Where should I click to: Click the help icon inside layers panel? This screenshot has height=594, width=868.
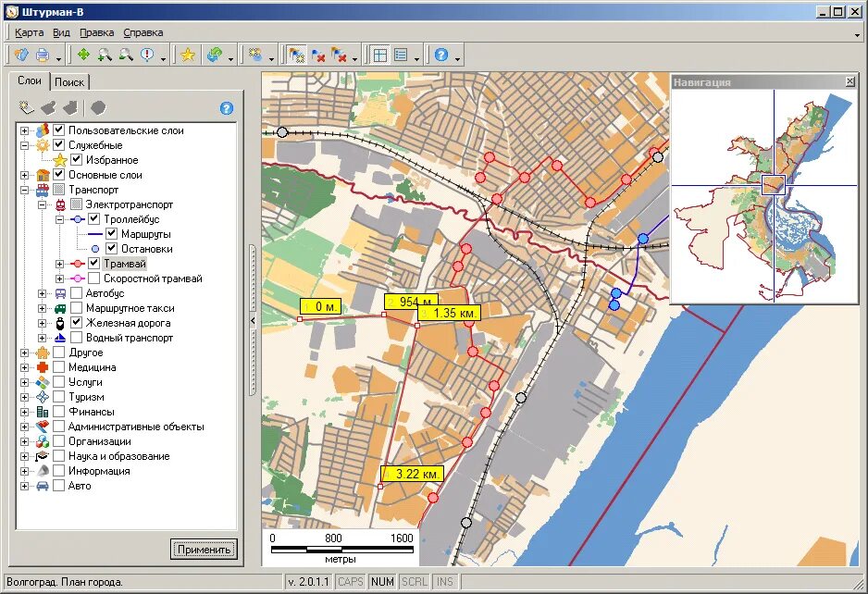[x=227, y=108]
